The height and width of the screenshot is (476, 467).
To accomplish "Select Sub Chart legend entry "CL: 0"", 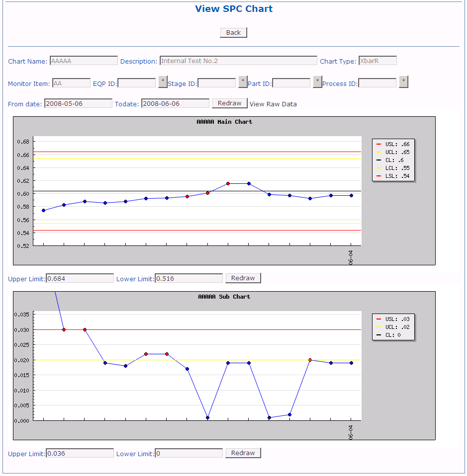I will (388, 335).
